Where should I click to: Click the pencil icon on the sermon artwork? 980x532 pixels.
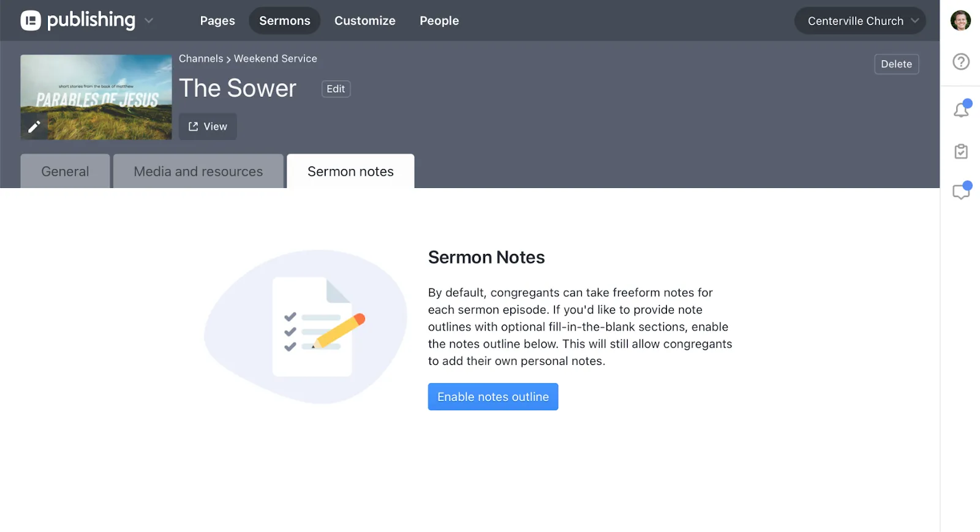click(x=34, y=127)
